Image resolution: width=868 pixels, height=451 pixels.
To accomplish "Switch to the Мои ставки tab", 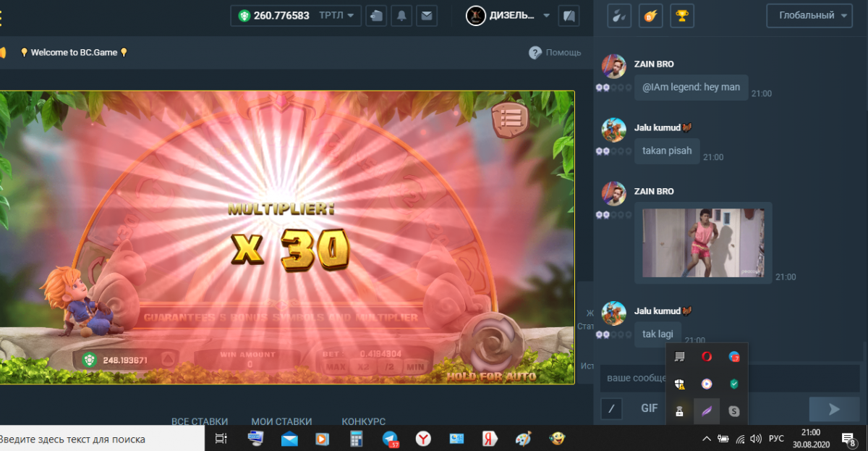I will pos(281,421).
